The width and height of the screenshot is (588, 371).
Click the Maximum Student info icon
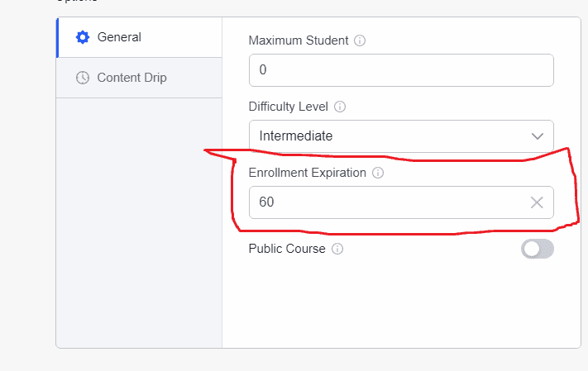point(360,40)
